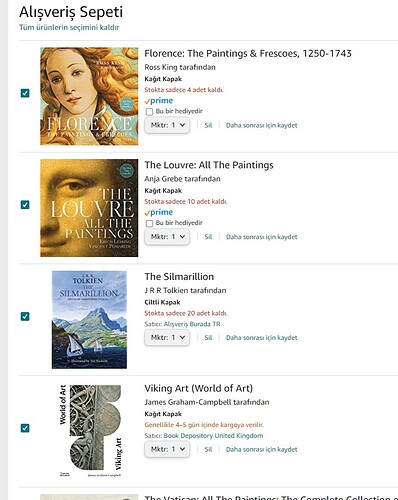The width and height of the screenshot is (398, 500).
Task: Expand the Mktr quantity dropdown for Florence
Action: point(167,125)
